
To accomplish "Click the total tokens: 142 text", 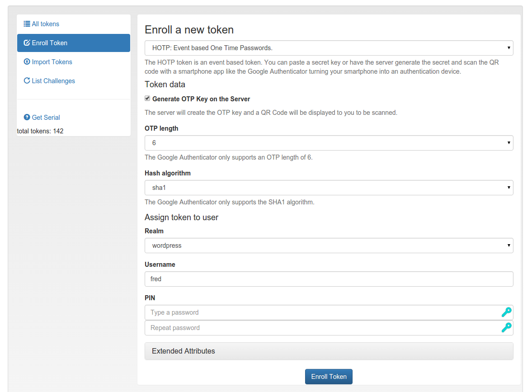I will pos(40,131).
